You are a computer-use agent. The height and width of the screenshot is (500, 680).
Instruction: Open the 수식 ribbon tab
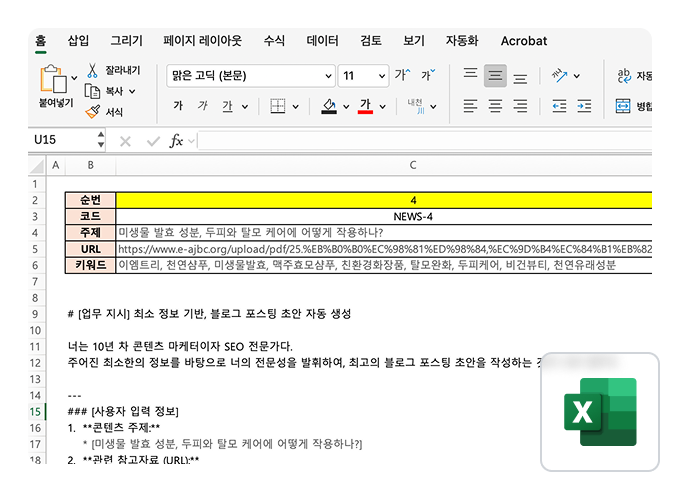click(275, 41)
